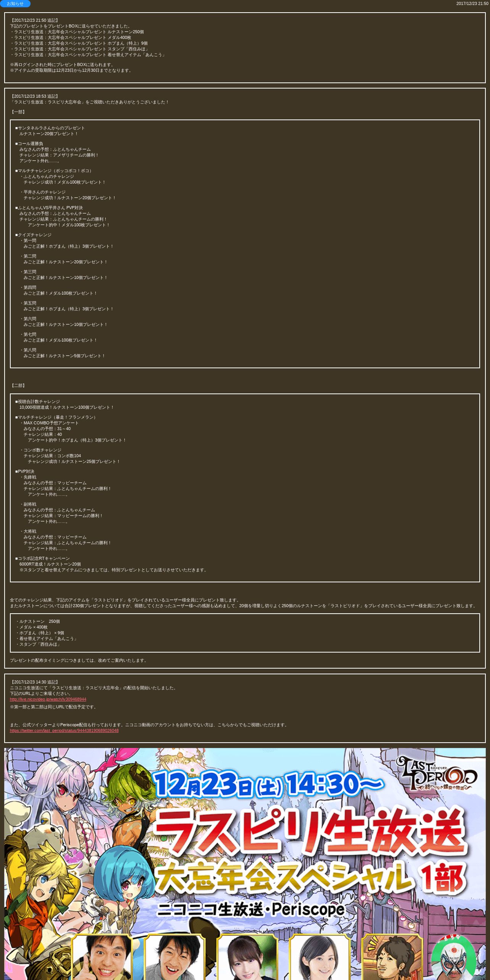Click the ニコニコ生放送・Periscope banner caption
490x980 pixels.
pos(251,910)
